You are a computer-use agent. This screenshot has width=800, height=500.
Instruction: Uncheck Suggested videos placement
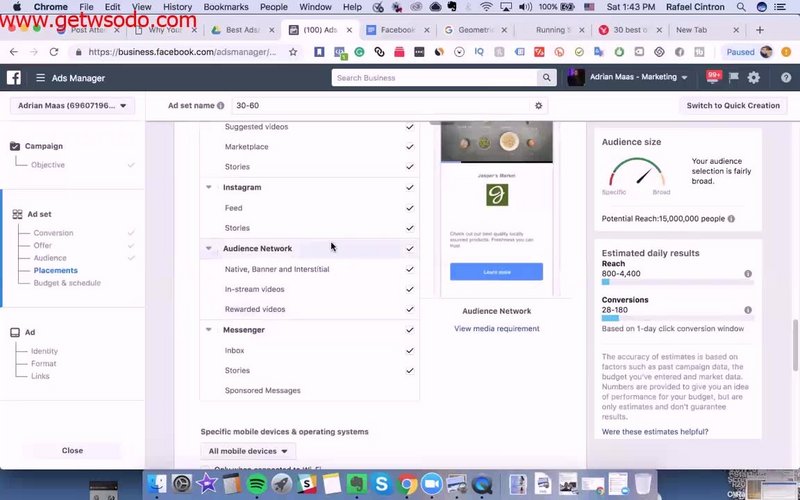(410, 127)
